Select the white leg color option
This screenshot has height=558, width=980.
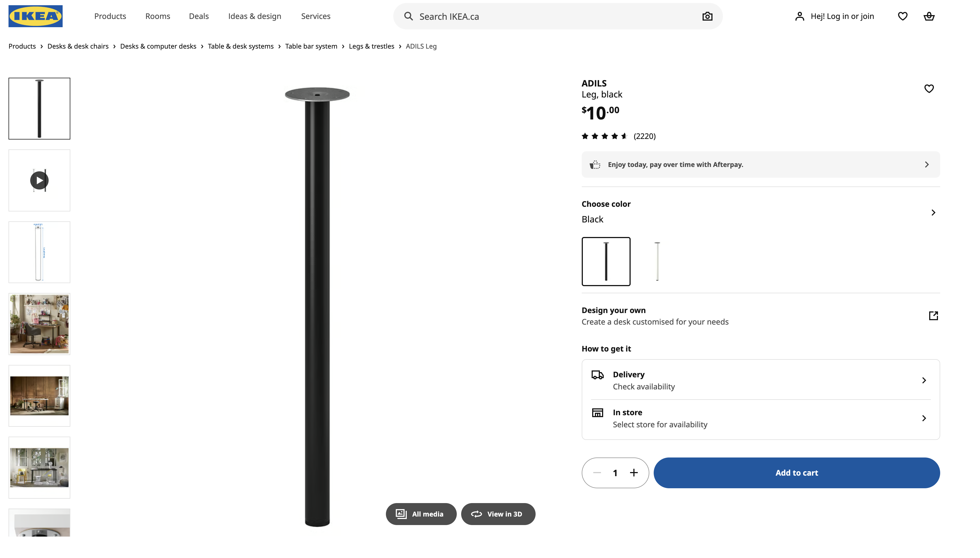[x=657, y=261]
